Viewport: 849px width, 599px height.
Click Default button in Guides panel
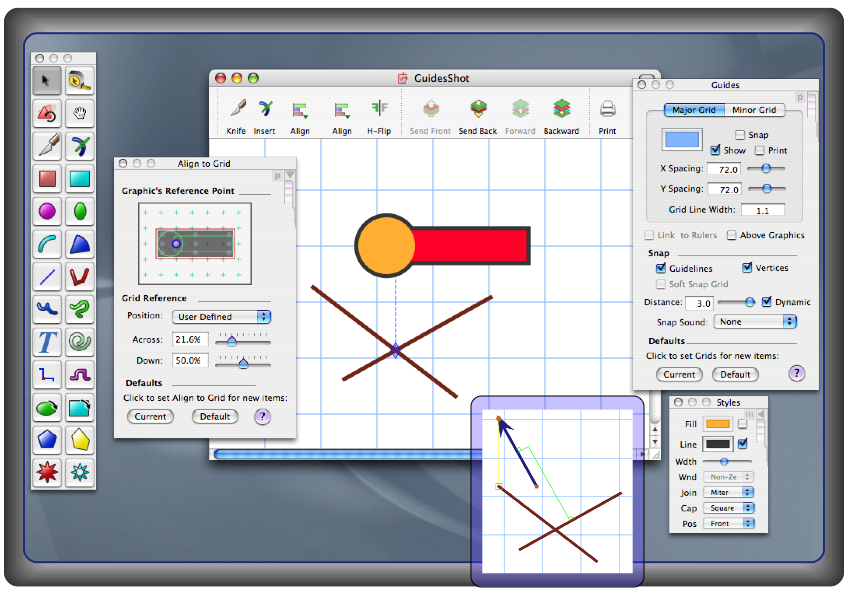pos(735,374)
